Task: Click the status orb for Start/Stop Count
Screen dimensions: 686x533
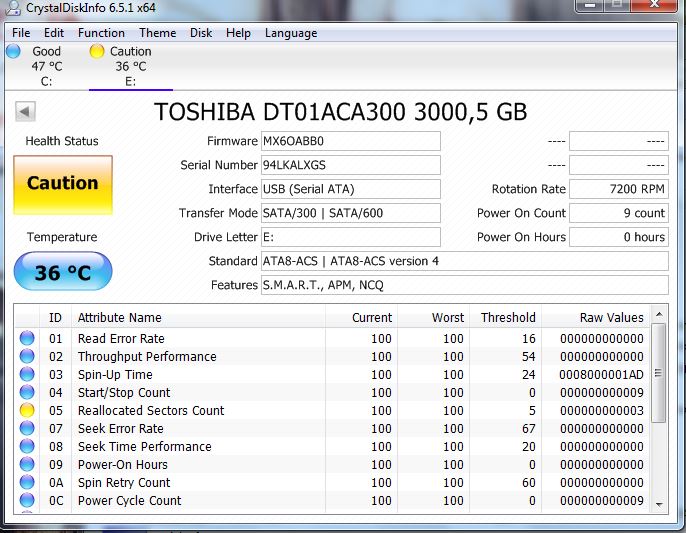Action: (27, 392)
